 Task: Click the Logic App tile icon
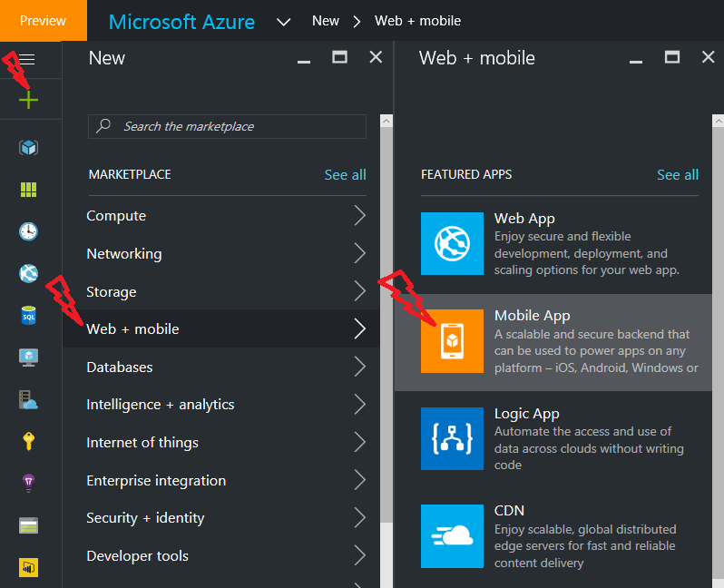[452, 438]
